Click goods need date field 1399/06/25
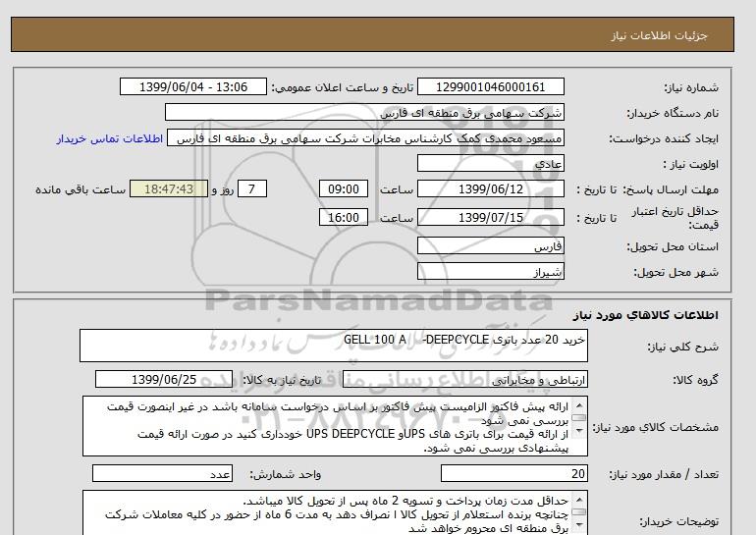This screenshot has width=756, height=535. coord(164,379)
